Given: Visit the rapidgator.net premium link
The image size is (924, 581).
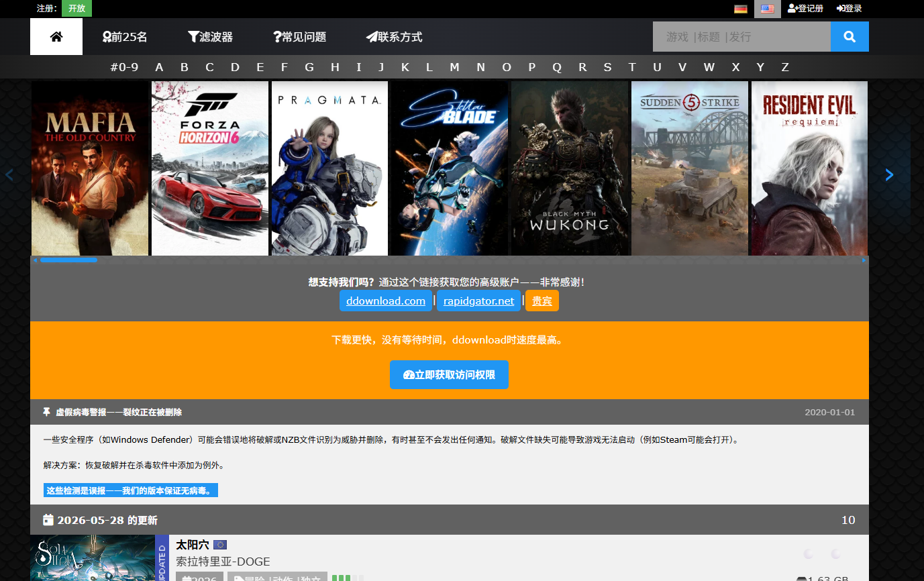Looking at the screenshot, I should pos(478,301).
